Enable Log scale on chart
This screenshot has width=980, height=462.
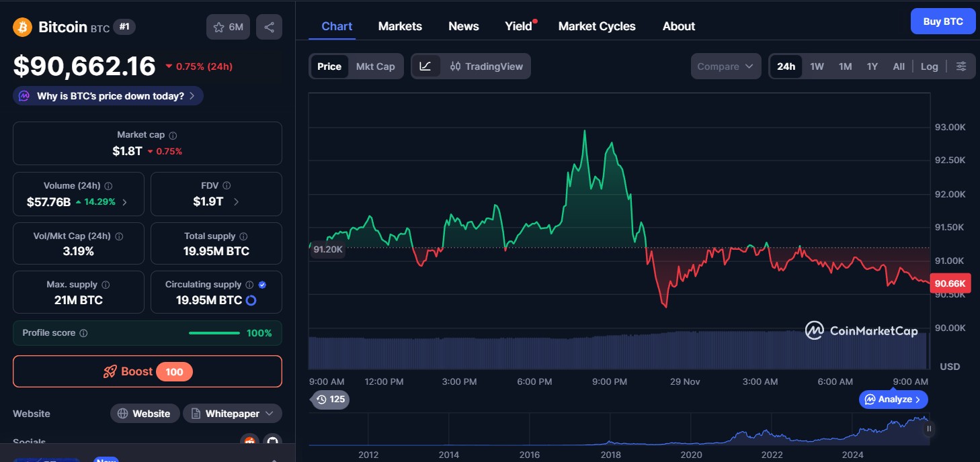[x=929, y=66]
